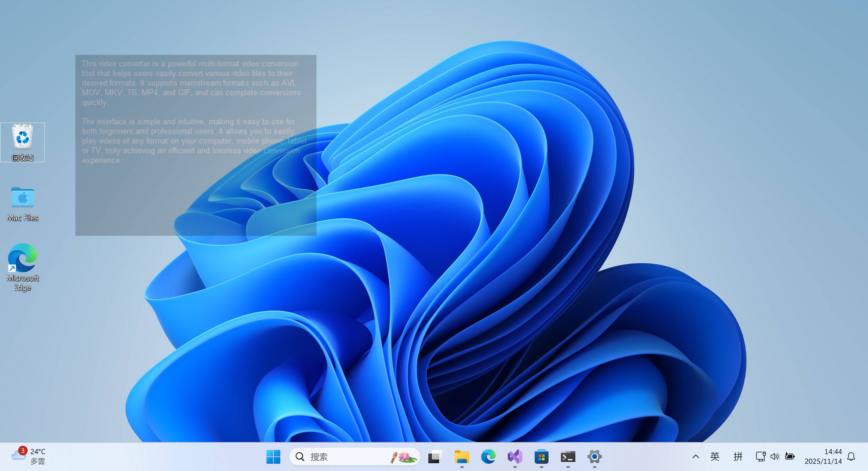
Task: Open the Terminal taskbar icon
Action: pyautogui.click(x=568, y=457)
